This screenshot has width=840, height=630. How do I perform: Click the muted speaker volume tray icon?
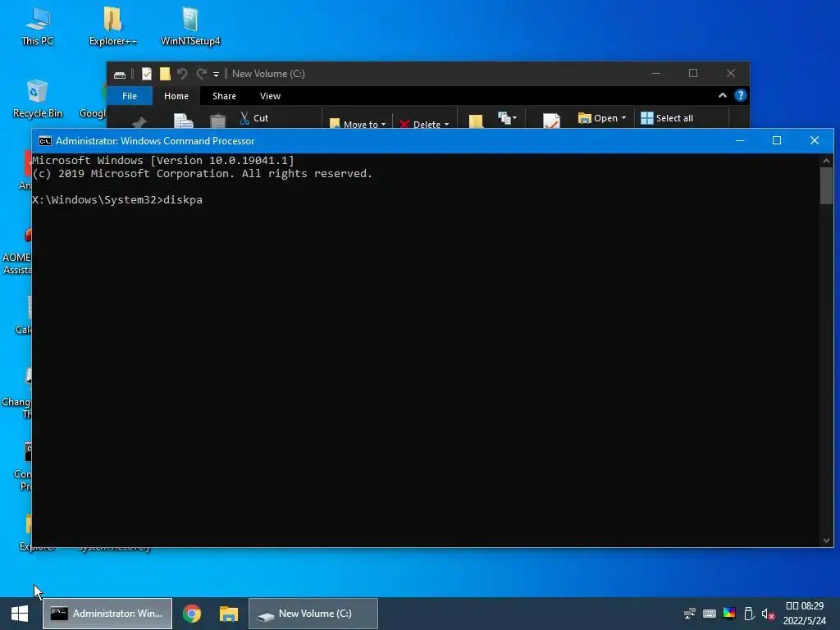tap(768, 614)
